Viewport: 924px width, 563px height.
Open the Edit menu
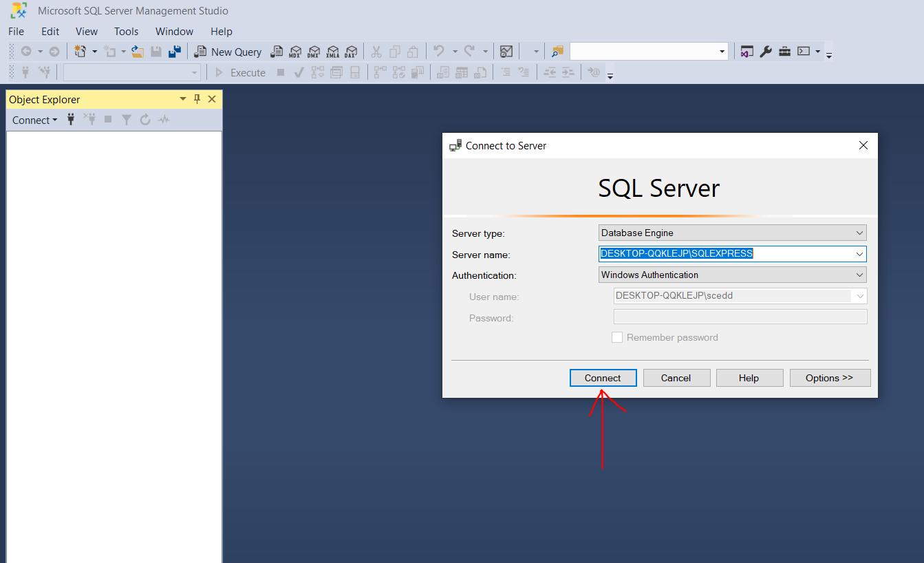point(50,32)
